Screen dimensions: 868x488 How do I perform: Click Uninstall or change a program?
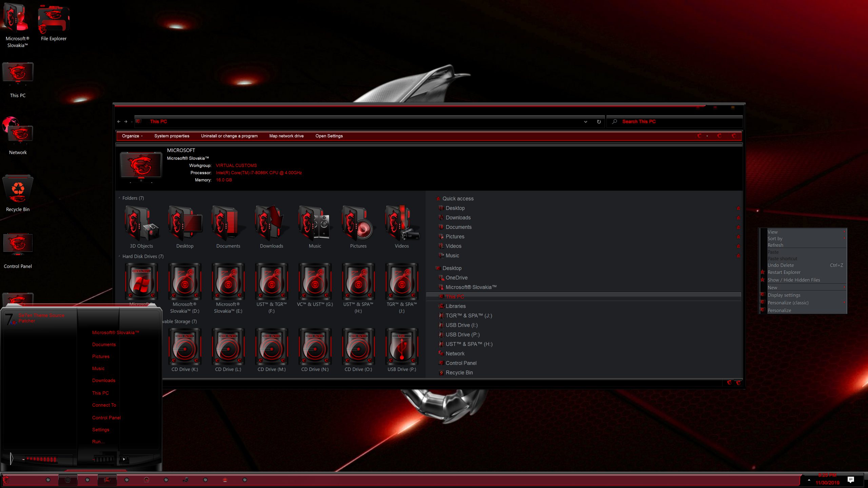229,136
